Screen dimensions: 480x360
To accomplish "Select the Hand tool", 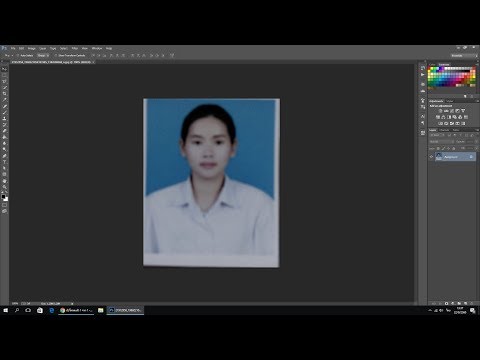I will [x=4, y=181].
